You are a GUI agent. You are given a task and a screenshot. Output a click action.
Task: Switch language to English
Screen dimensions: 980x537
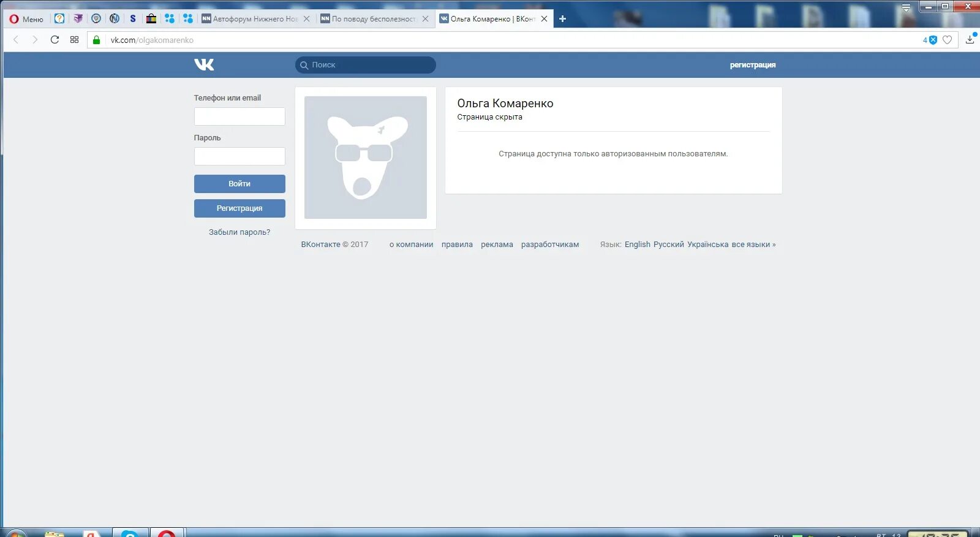pos(638,245)
